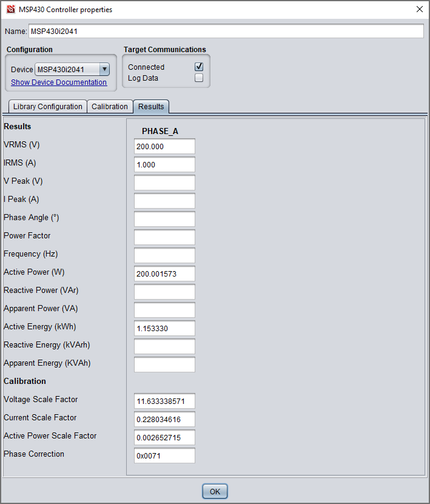Click the Reactive Power (VAr) field
The width and height of the screenshot is (430, 504).
(x=164, y=292)
